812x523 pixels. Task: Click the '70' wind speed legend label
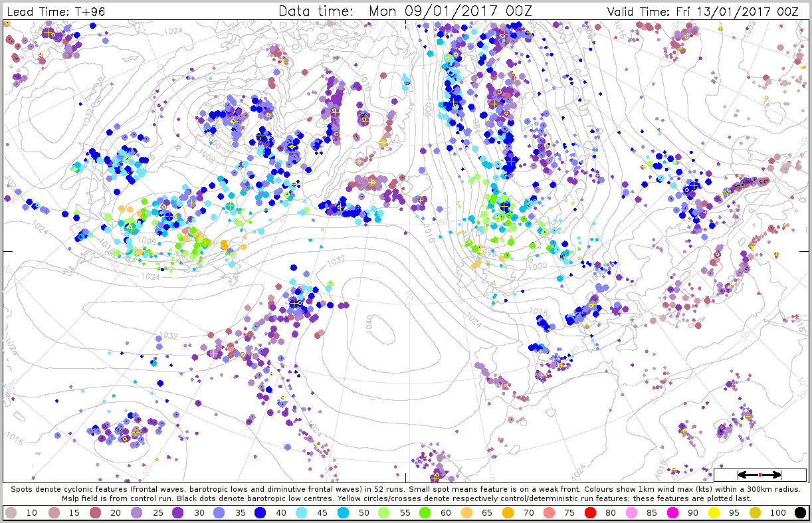point(528,512)
